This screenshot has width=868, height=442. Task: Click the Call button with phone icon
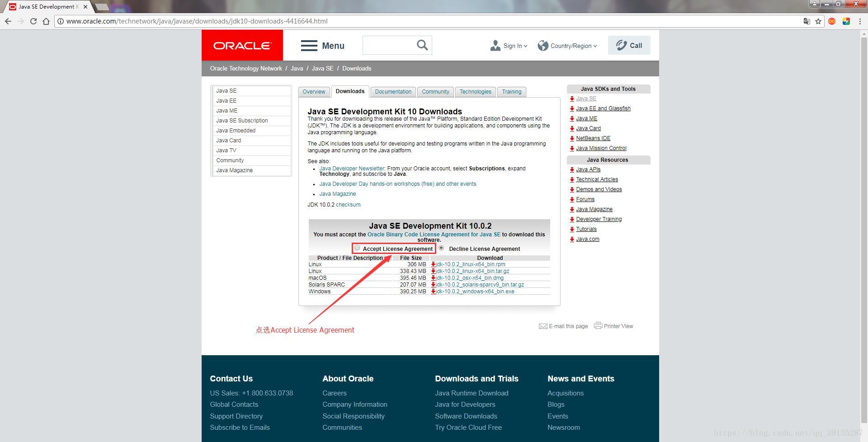point(629,45)
